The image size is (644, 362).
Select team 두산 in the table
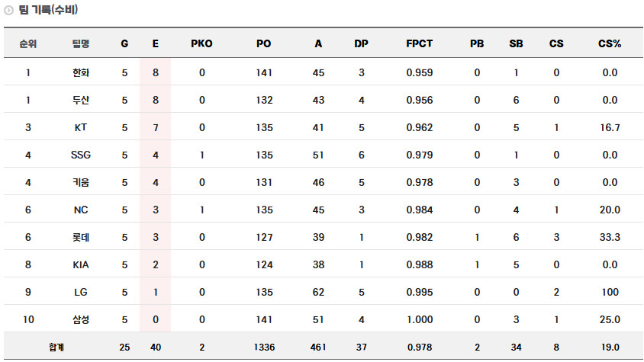[81, 100]
